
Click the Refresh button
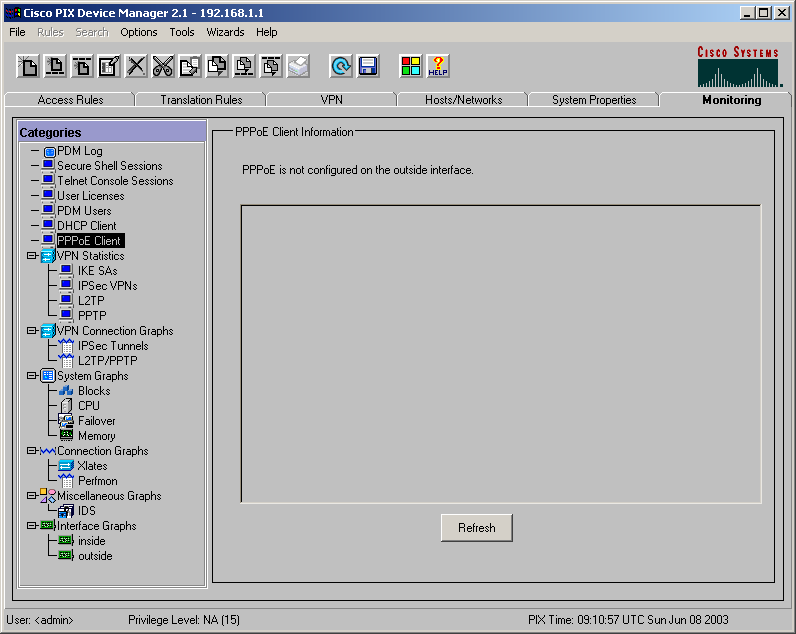[477, 528]
